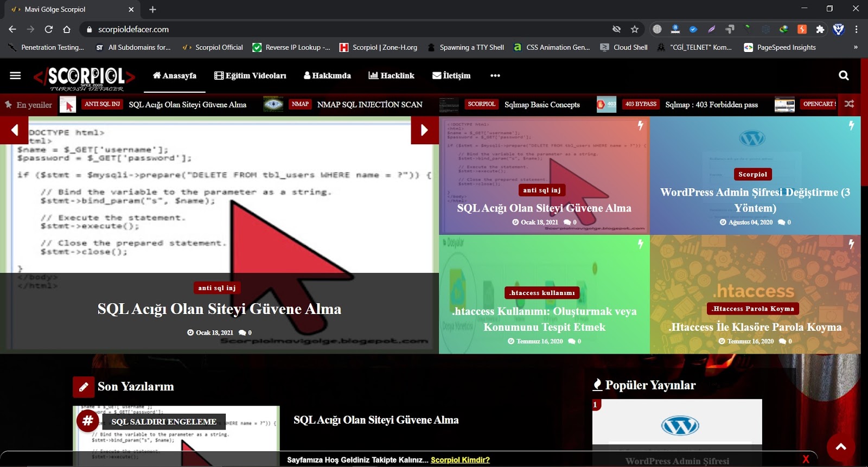Expand the bookmarks overflow chevron

pos(856,47)
